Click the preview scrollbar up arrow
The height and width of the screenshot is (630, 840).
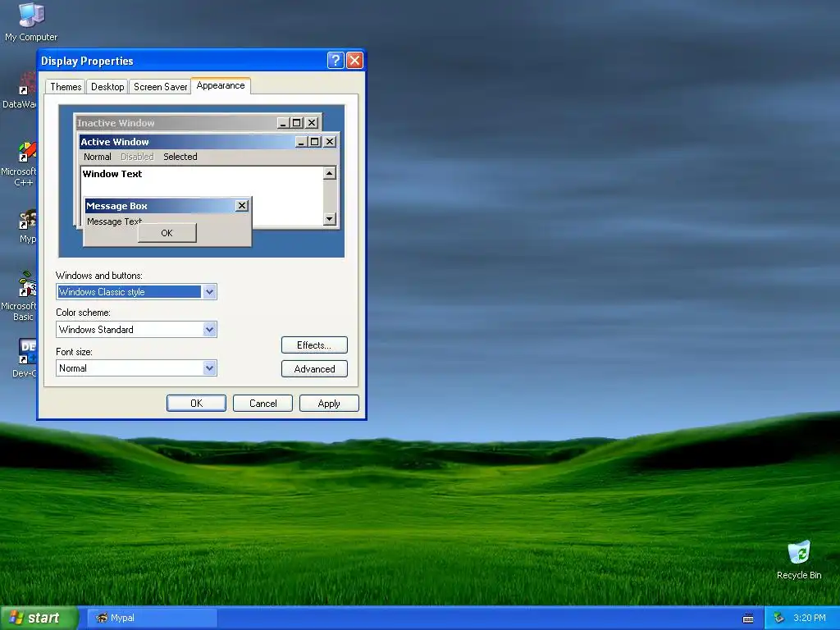pyautogui.click(x=330, y=173)
